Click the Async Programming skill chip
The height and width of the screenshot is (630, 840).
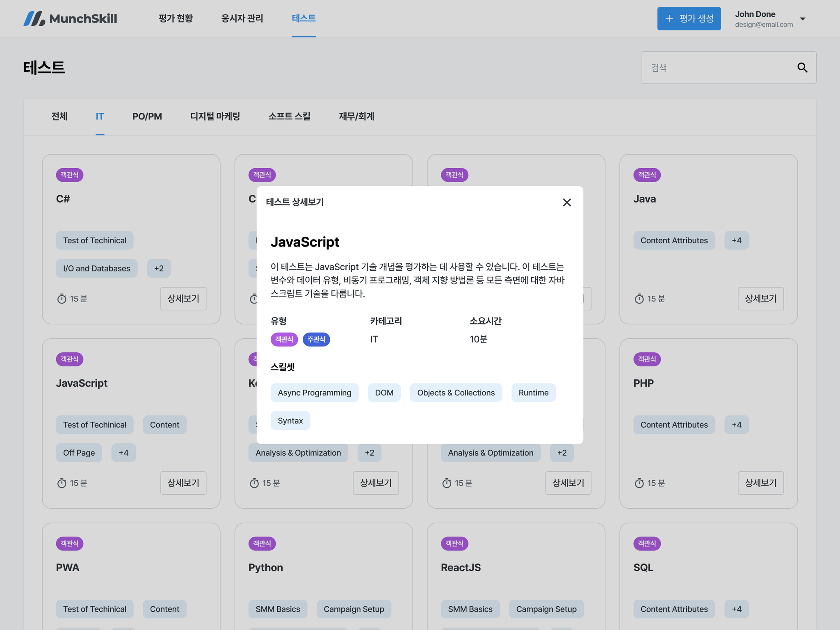(314, 393)
